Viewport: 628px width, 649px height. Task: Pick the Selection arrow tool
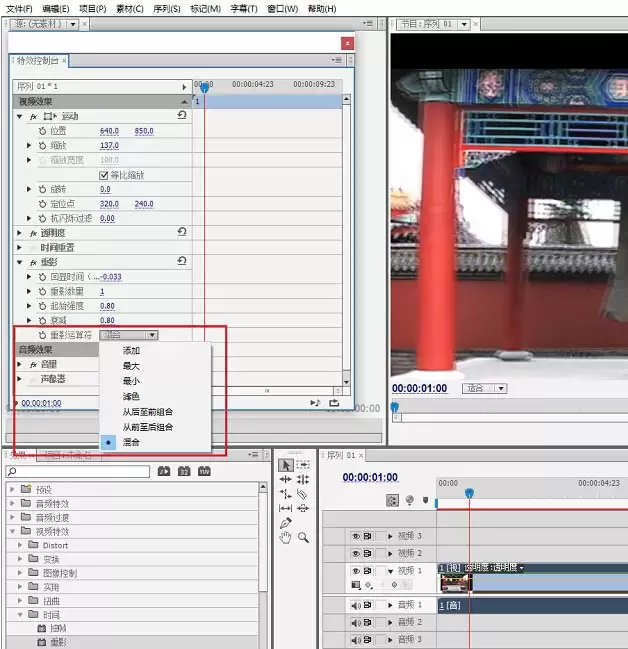coord(286,465)
